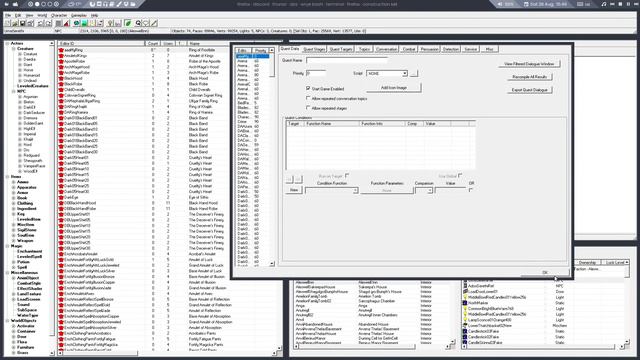Click the open Data Files folder icon
640x360 pixels.
pyautogui.click(x=15, y=23)
